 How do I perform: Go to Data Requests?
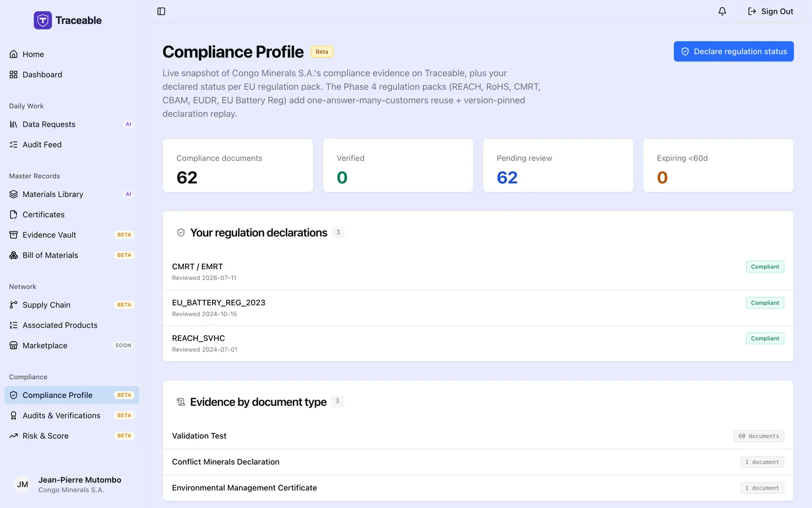72,124
